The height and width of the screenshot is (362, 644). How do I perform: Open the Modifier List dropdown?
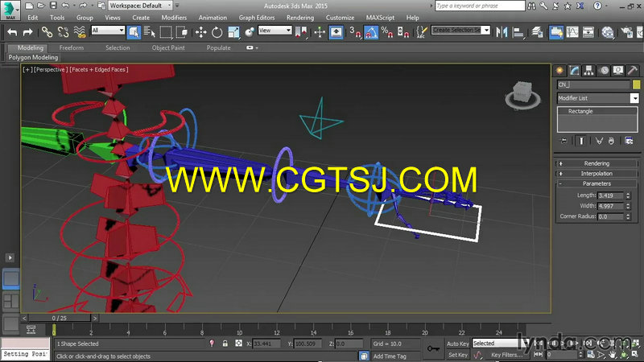[x=597, y=98]
